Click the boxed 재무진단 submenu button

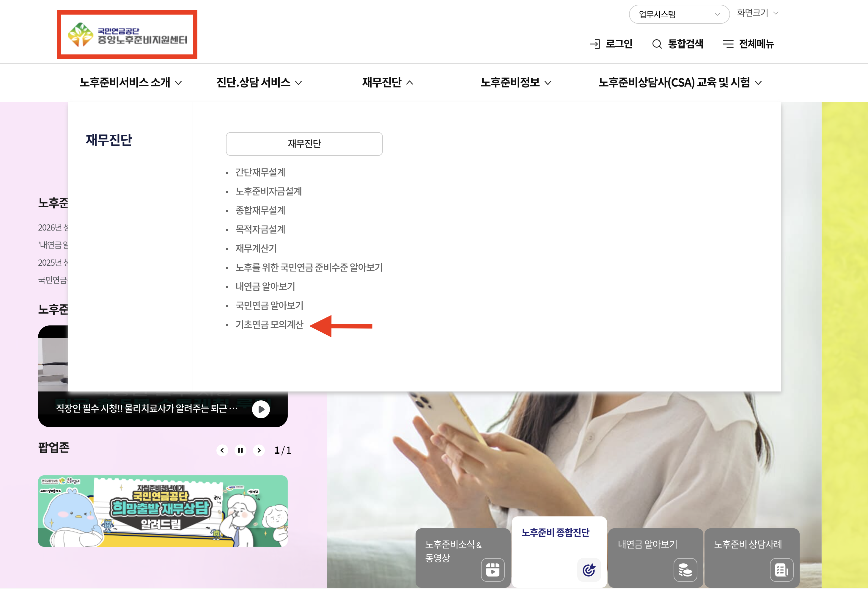pyautogui.click(x=304, y=144)
